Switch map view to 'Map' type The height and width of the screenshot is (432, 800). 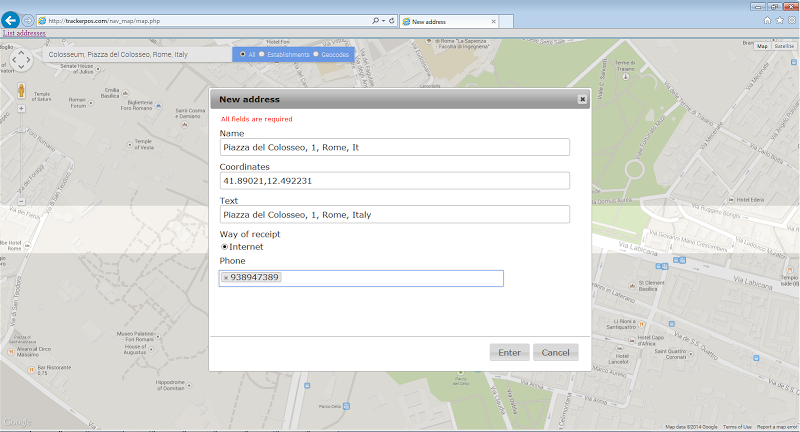pyautogui.click(x=762, y=46)
